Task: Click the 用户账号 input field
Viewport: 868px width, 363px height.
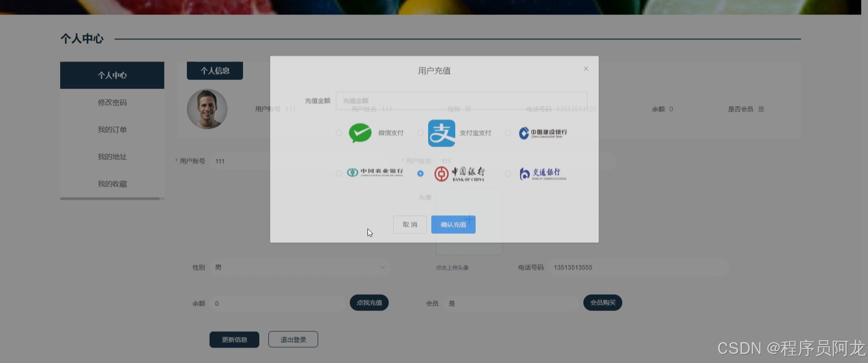Action: tap(241, 161)
